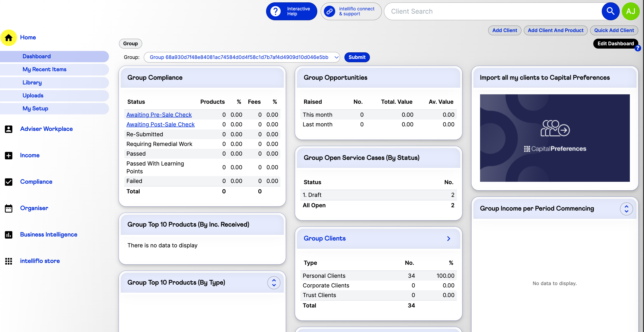Click the Corporate Clients row

378,286
